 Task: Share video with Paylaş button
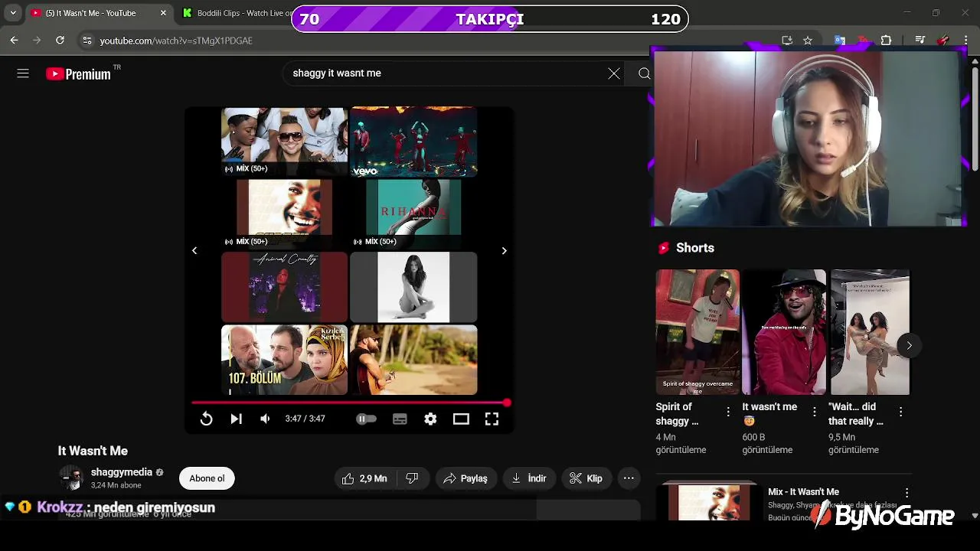coord(465,478)
